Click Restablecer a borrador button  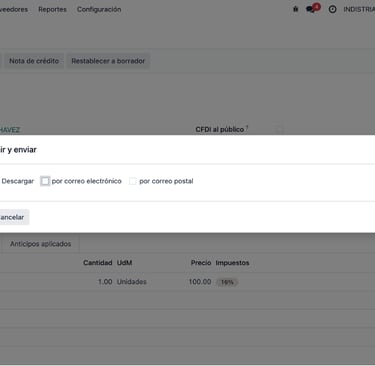click(x=108, y=61)
